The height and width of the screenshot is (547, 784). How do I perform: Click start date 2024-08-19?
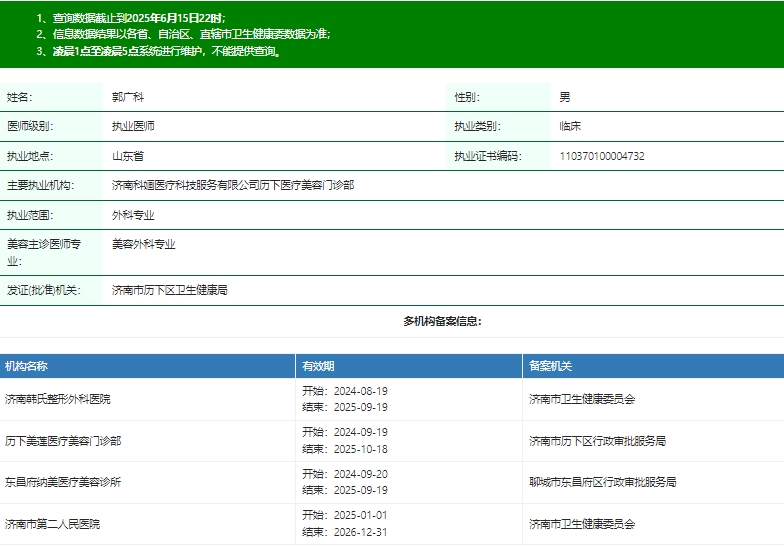point(361,391)
